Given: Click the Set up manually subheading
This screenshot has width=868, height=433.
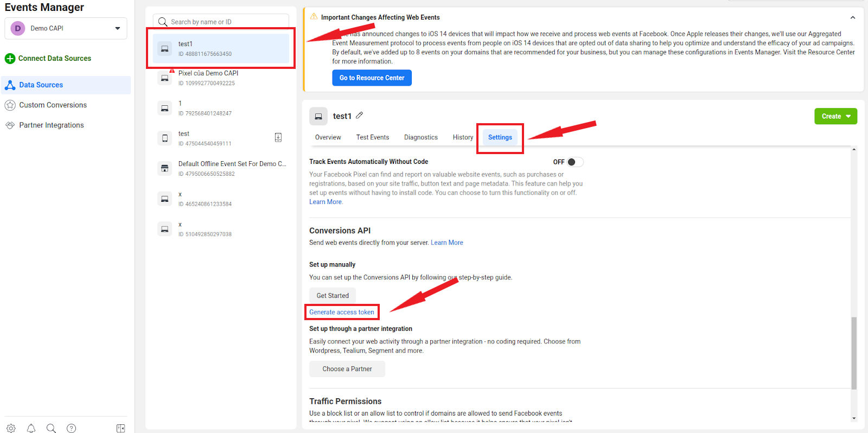Looking at the screenshot, I should pos(333,265).
